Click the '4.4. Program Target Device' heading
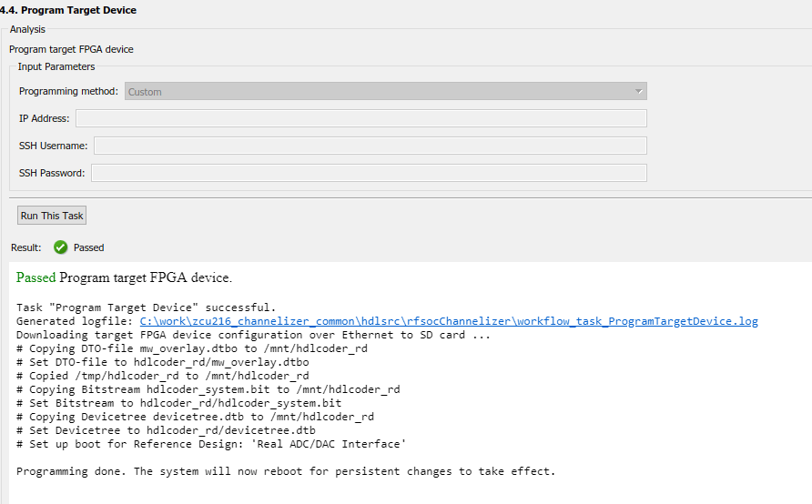This screenshot has height=504, width=812. tap(68, 10)
